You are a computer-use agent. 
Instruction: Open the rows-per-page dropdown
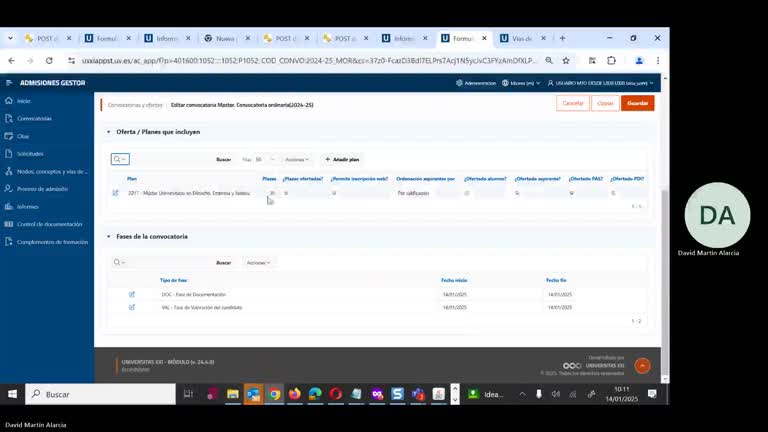coord(265,160)
